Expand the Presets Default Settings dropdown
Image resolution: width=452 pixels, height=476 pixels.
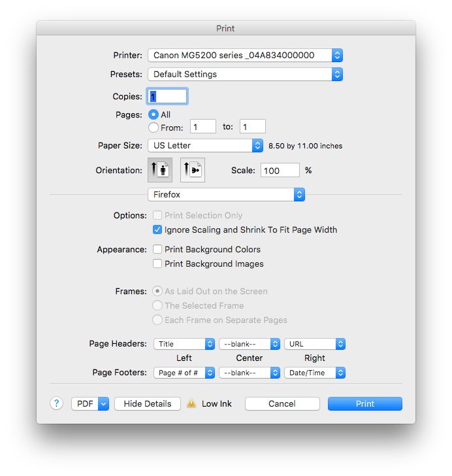[x=245, y=75]
